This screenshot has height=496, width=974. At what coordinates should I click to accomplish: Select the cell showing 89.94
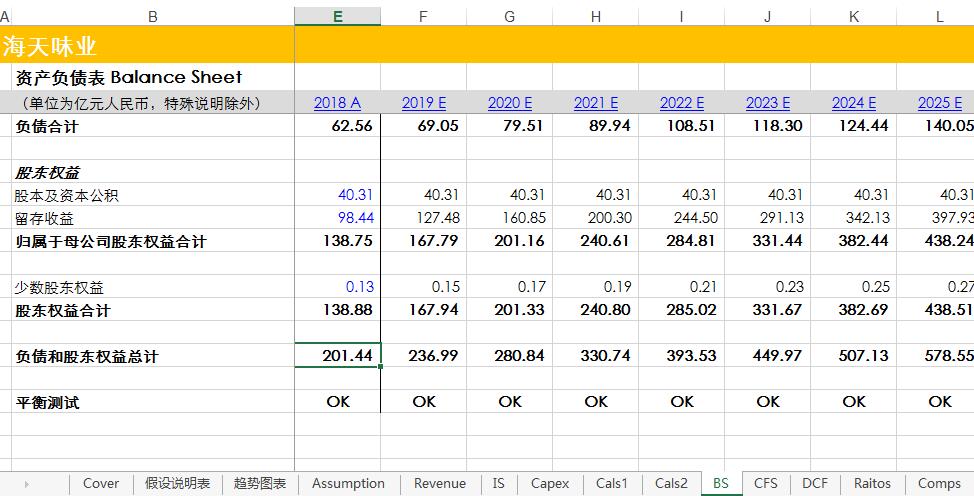point(596,126)
